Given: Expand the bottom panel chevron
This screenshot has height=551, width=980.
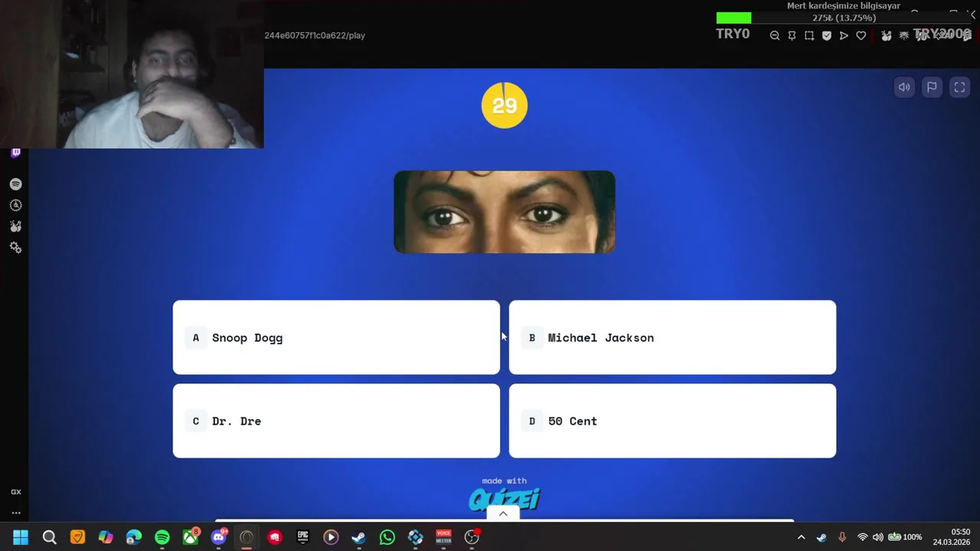Looking at the screenshot, I should click(x=503, y=514).
